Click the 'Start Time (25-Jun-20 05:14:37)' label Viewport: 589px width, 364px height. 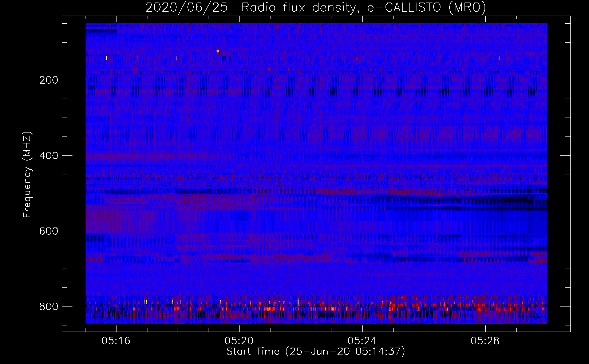pyautogui.click(x=316, y=352)
